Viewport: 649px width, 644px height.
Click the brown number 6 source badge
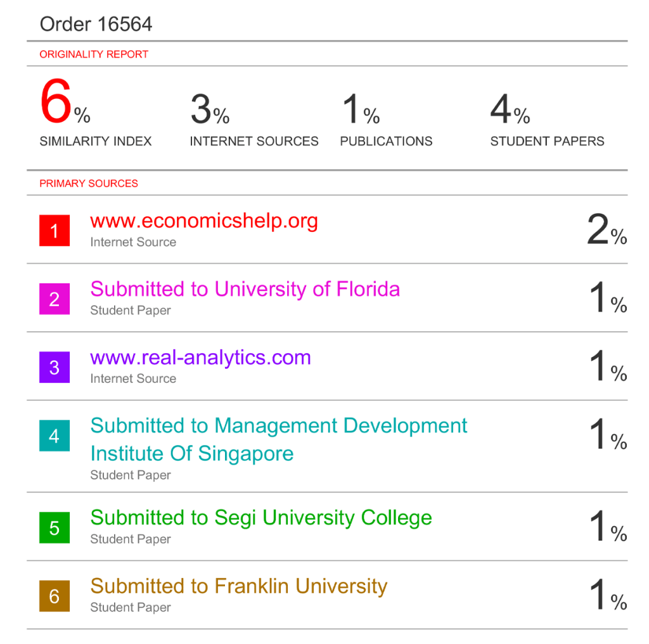coord(55,596)
